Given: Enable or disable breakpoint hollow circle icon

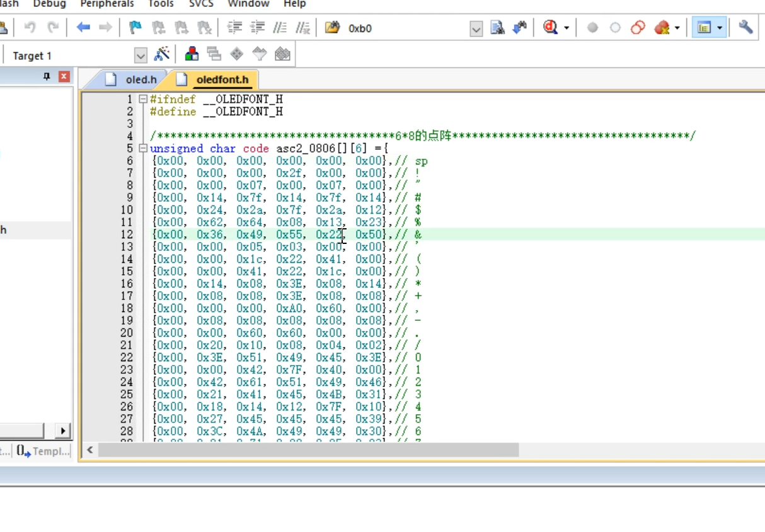Looking at the screenshot, I should [x=615, y=28].
